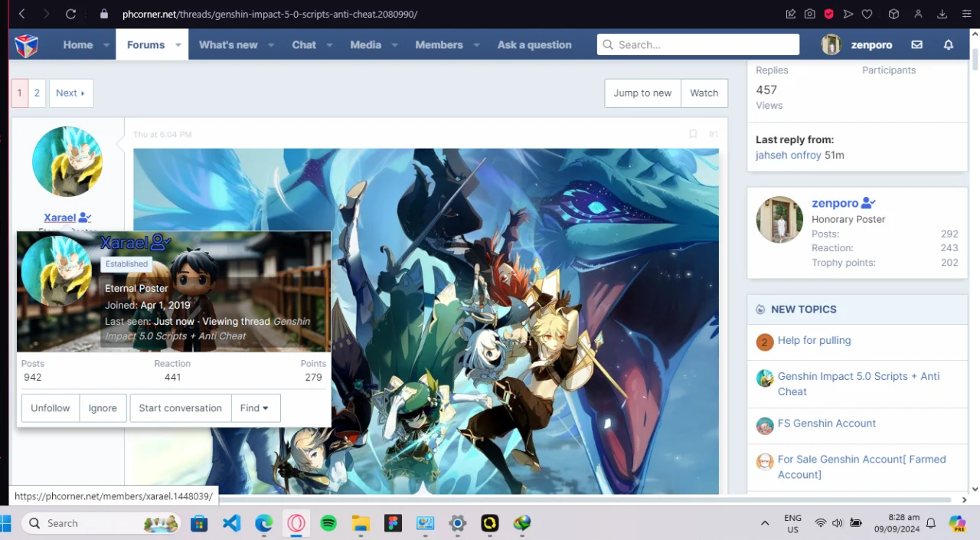Open Visual Studio Code from taskbar
Viewport: 980px width, 540px height.
coord(232,523)
